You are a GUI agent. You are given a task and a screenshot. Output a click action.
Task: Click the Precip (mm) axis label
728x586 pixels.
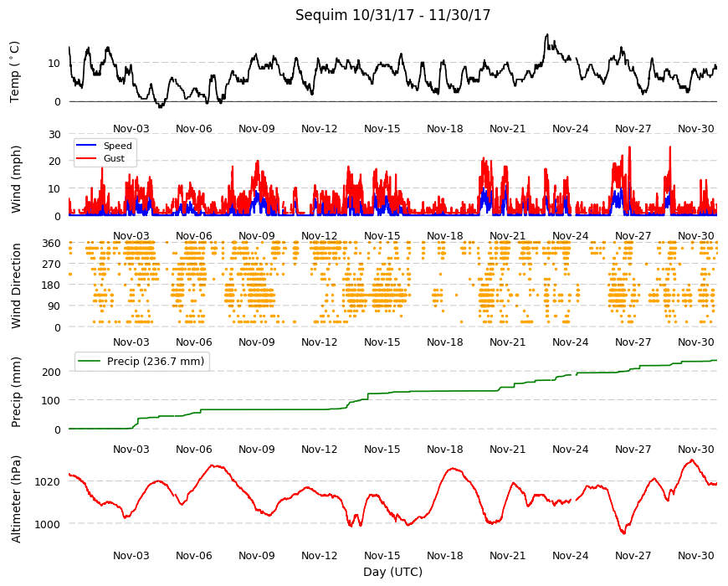[x=16, y=392]
